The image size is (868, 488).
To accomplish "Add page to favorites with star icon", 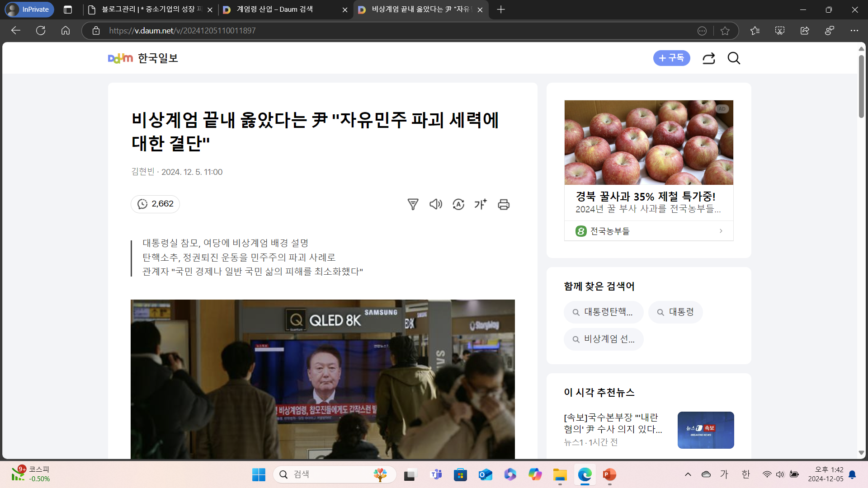I will click(725, 31).
